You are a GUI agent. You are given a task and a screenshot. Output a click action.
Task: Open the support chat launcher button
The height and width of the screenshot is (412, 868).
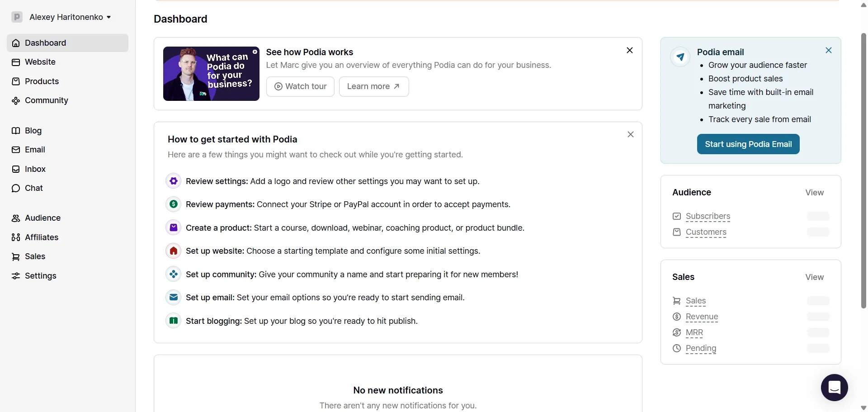coord(835,388)
